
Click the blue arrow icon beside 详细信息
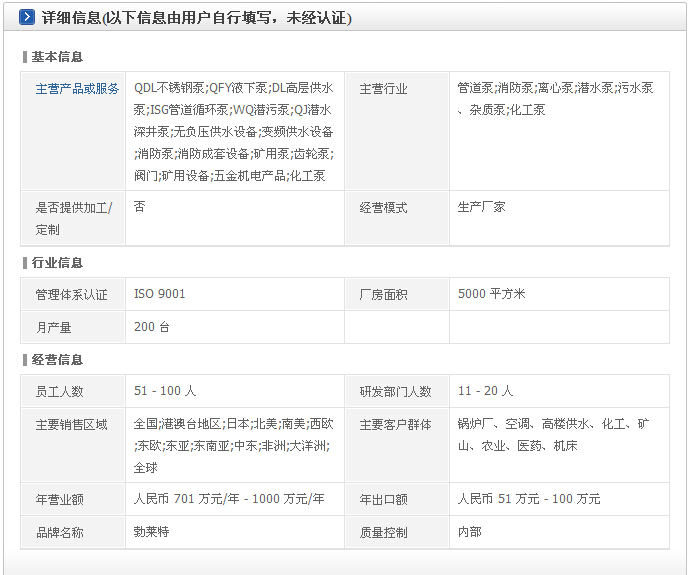point(27,18)
